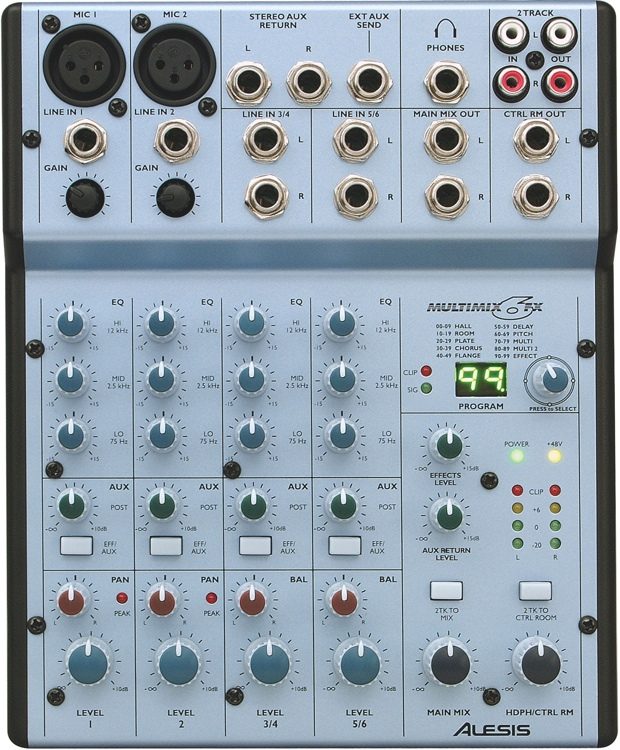Click channel 2 PEAK LED
This screenshot has height=750, width=620.
click(x=211, y=598)
